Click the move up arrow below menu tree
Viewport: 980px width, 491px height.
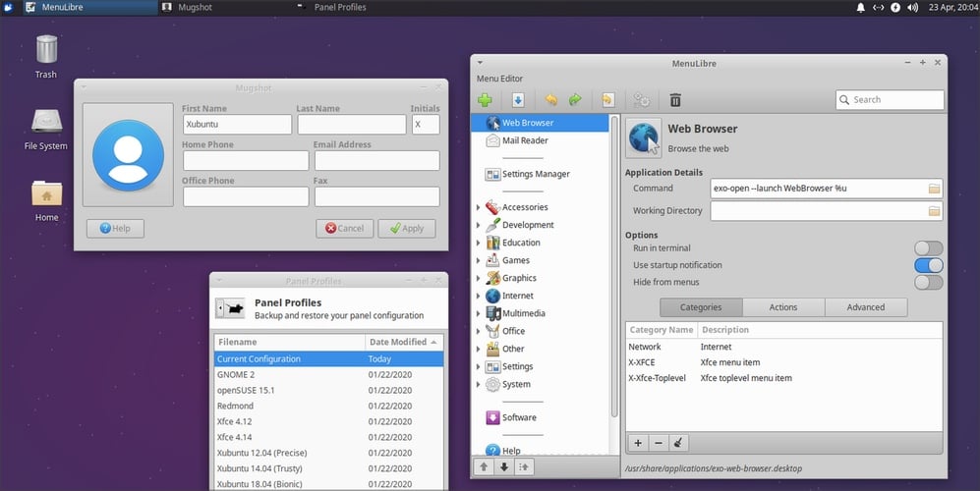(484, 466)
